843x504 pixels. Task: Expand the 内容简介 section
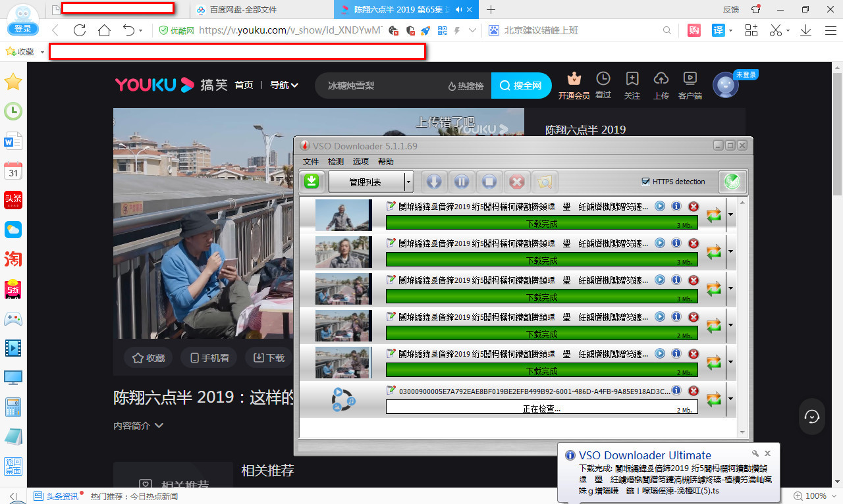pyautogui.click(x=138, y=426)
